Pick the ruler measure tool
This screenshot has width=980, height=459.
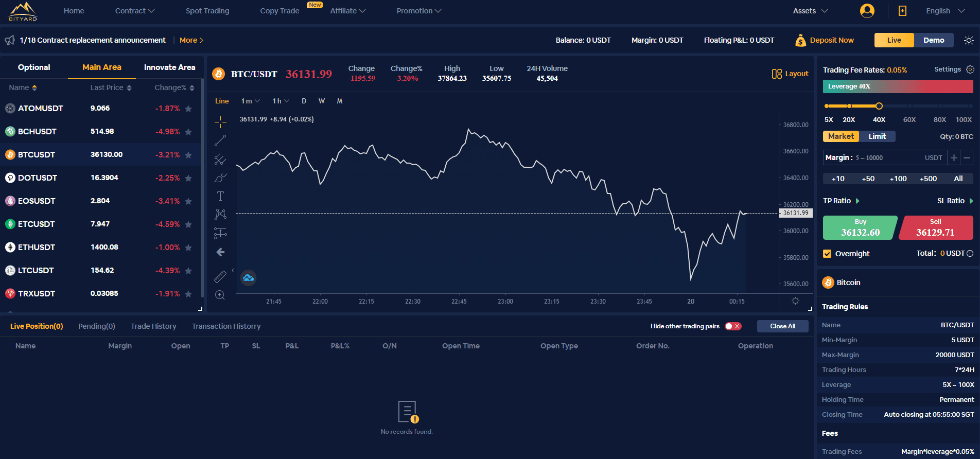pos(220,277)
